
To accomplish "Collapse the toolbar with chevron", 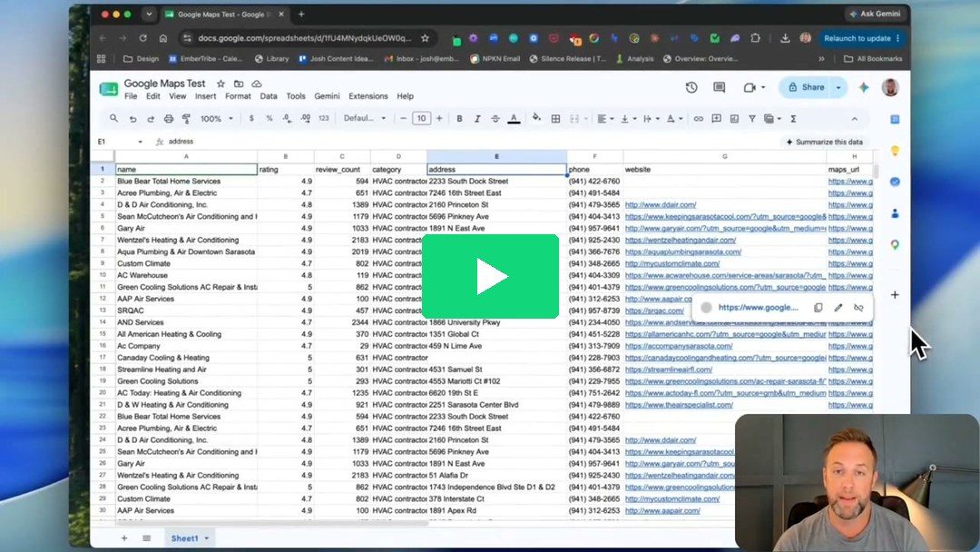I will [855, 119].
